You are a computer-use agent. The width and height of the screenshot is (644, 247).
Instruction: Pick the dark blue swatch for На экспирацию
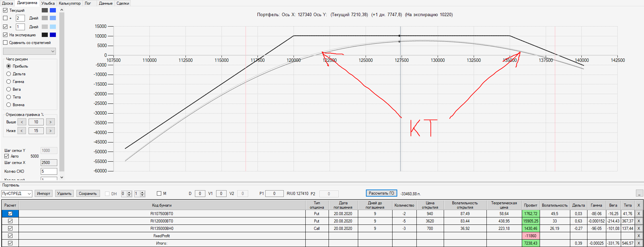[53, 35]
